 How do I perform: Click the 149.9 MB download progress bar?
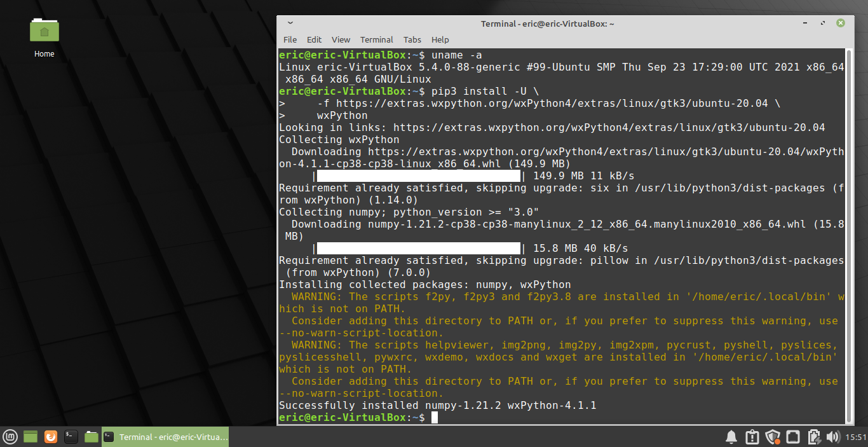point(419,176)
